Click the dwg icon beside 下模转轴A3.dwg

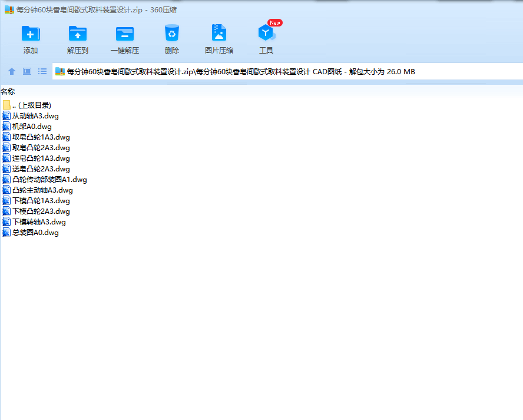(6, 222)
